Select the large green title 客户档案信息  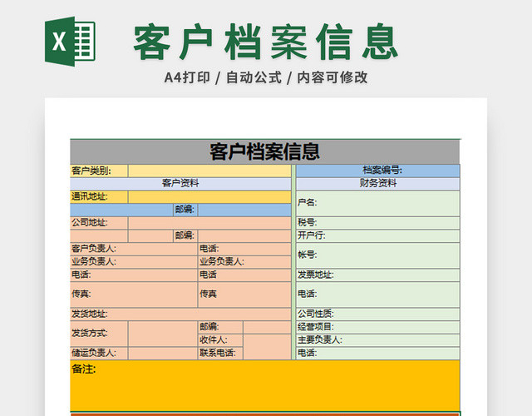266,42
